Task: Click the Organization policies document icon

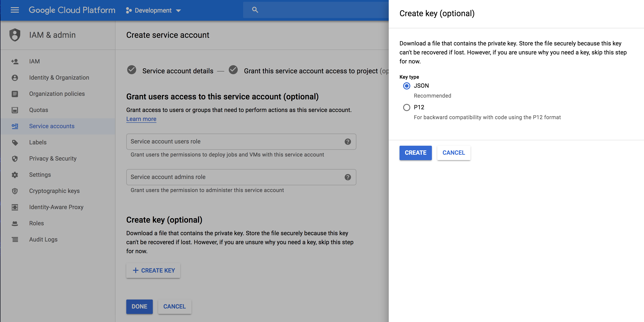Action: (x=15, y=94)
